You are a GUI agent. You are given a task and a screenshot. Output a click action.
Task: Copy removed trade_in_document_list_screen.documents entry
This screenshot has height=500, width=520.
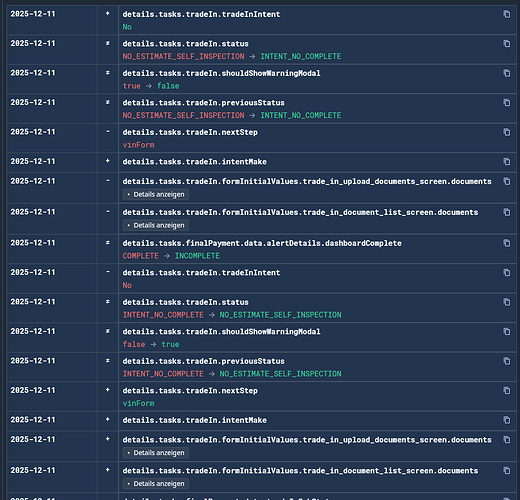point(507,212)
